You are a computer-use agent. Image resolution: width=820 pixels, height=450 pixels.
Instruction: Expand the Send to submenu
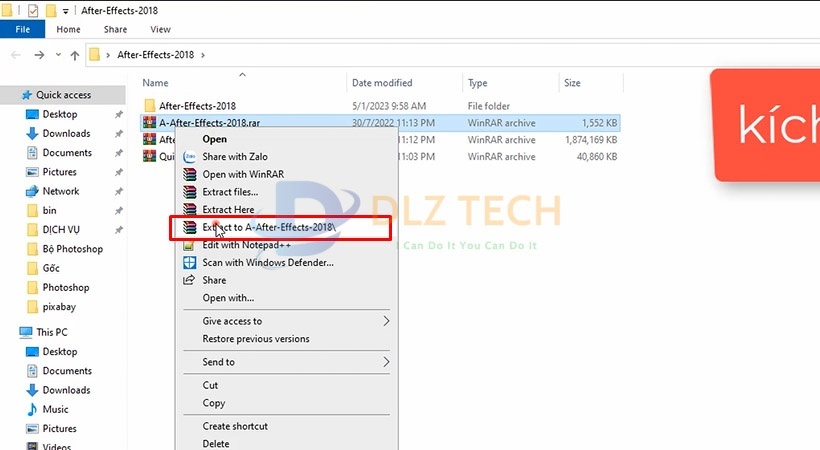(287, 362)
